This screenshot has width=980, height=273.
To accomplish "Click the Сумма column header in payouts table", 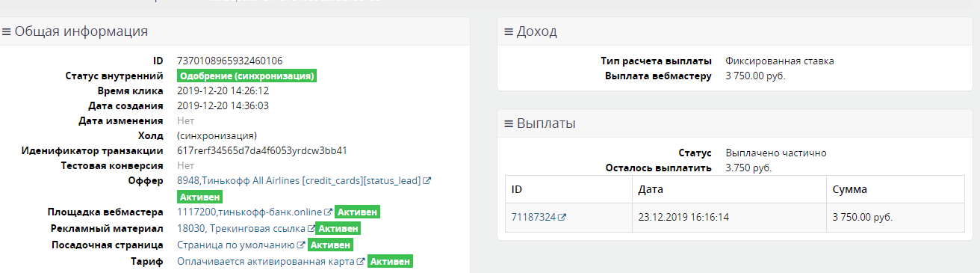I will [x=895, y=190].
